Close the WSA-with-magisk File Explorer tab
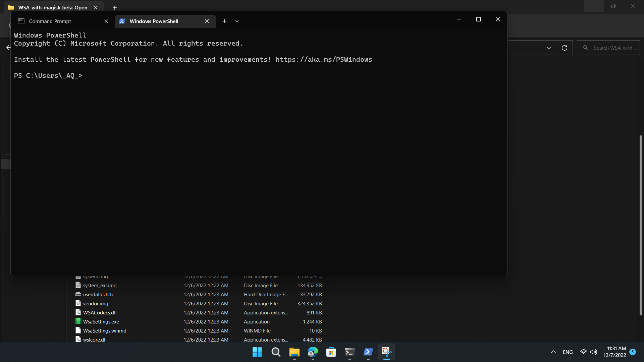 pyautogui.click(x=95, y=7)
